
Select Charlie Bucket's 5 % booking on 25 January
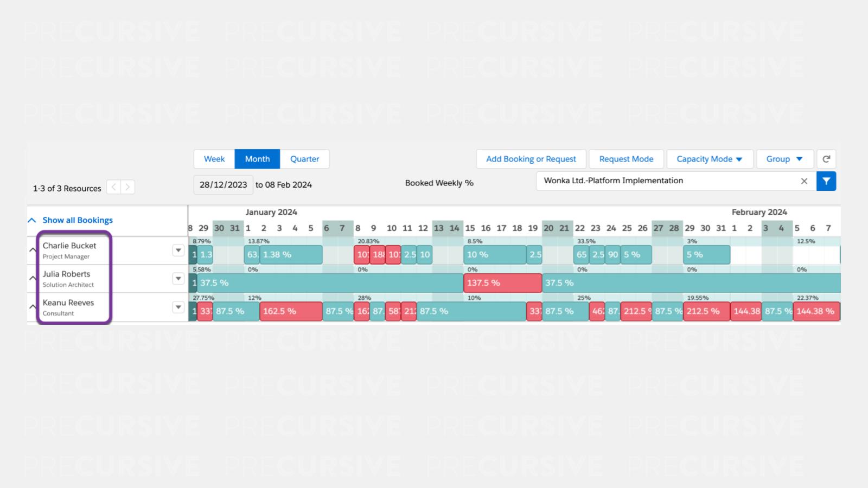(x=636, y=254)
